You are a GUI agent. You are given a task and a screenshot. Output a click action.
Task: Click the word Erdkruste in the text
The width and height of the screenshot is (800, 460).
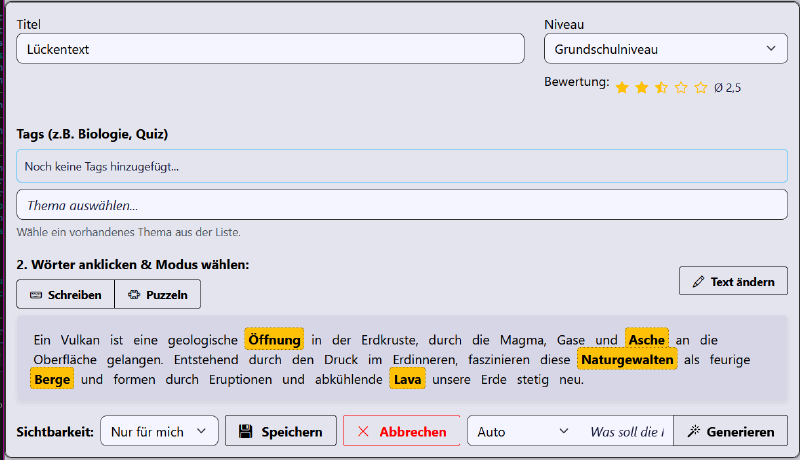(x=389, y=340)
